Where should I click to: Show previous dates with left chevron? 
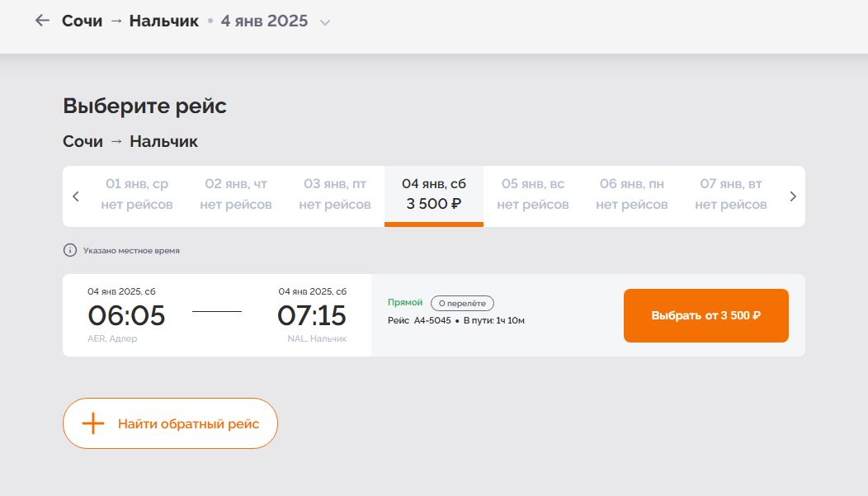click(x=76, y=196)
